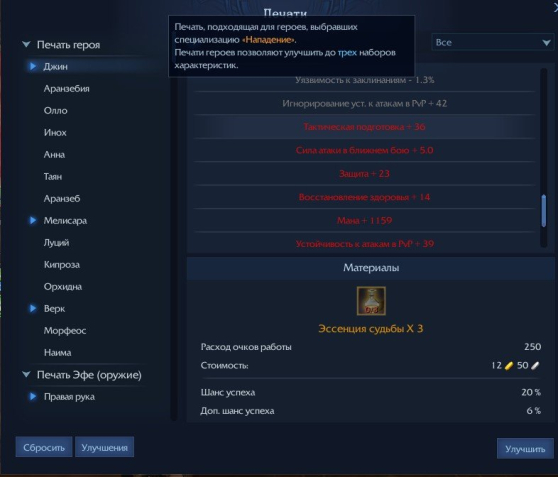Screen dimensions: 558x477
Task: Click the Эссенция судьбы material icon
Action: coord(371,301)
